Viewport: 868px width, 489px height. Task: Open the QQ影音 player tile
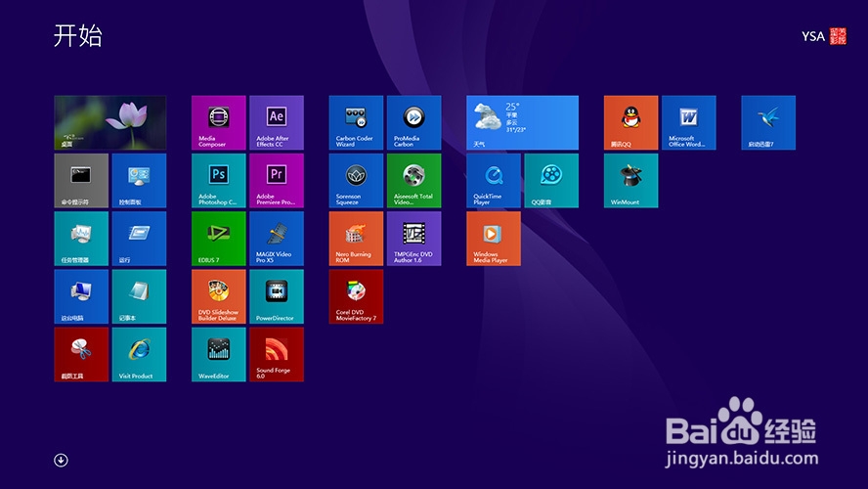point(551,181)
